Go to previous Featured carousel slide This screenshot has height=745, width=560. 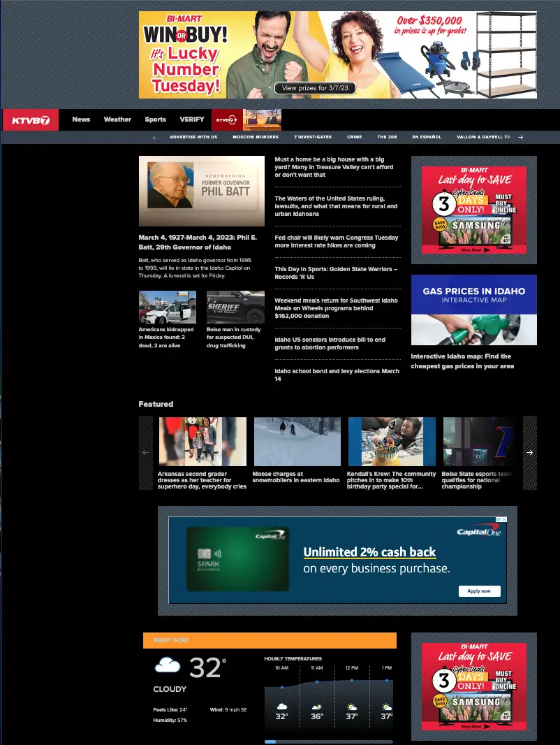coord(146,452)
